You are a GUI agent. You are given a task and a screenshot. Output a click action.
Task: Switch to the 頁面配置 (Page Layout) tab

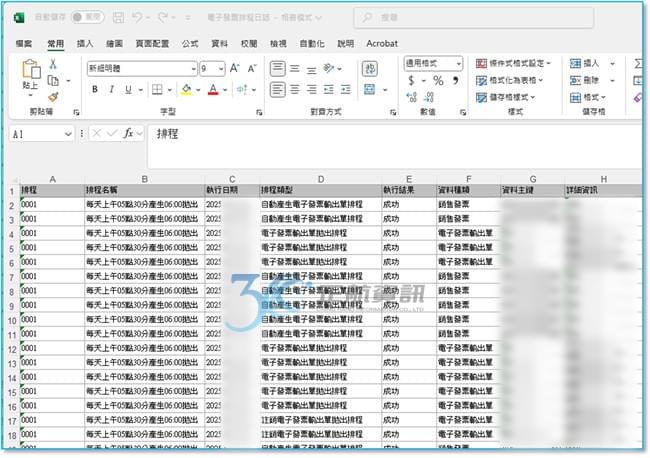[x=152, y=44]
